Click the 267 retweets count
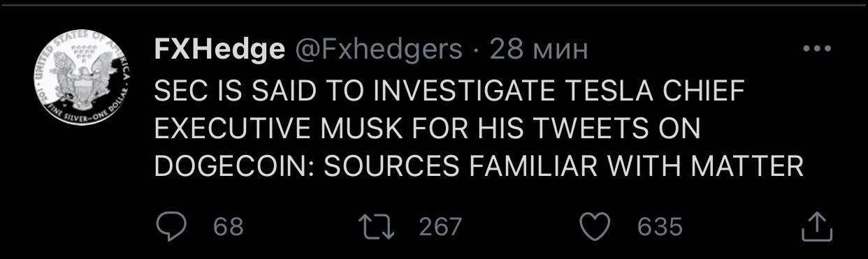Viewport: 868px width, 259px height. (x=440, y=226)
